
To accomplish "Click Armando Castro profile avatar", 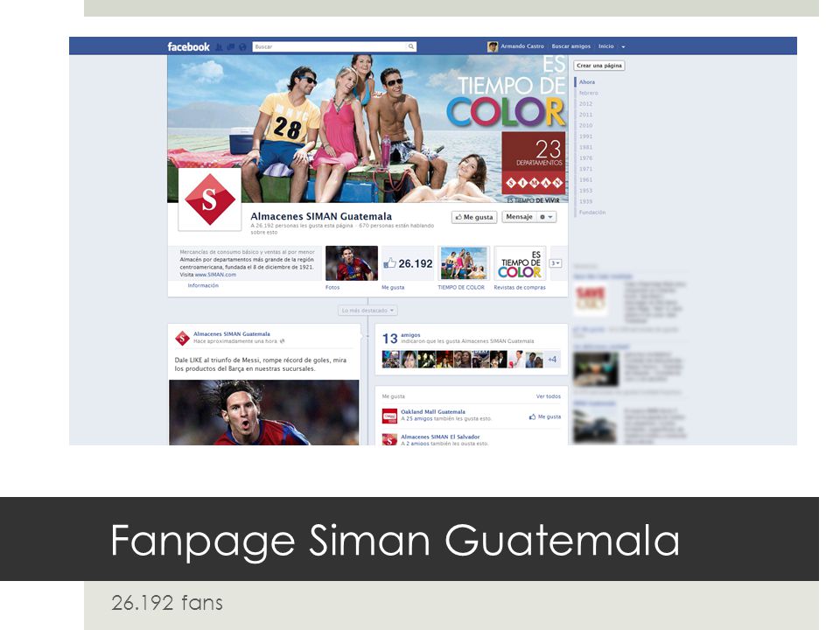I will (x=493, y=46).
